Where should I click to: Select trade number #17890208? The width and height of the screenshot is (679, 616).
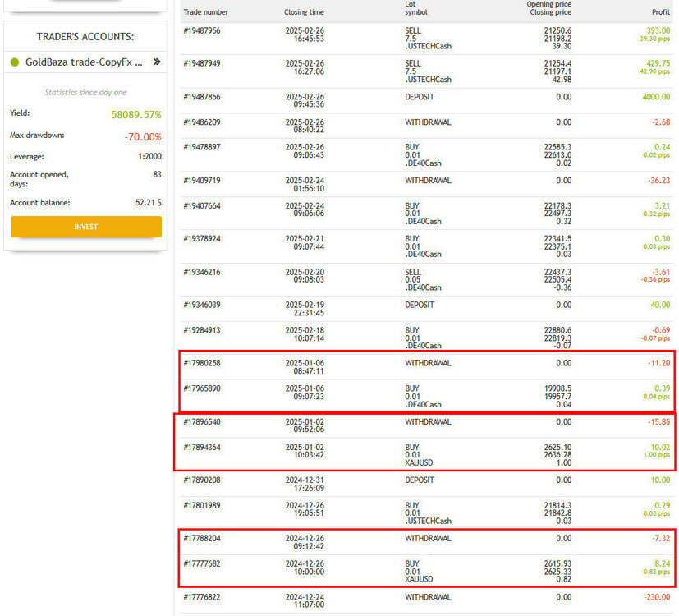click(202, 480)
